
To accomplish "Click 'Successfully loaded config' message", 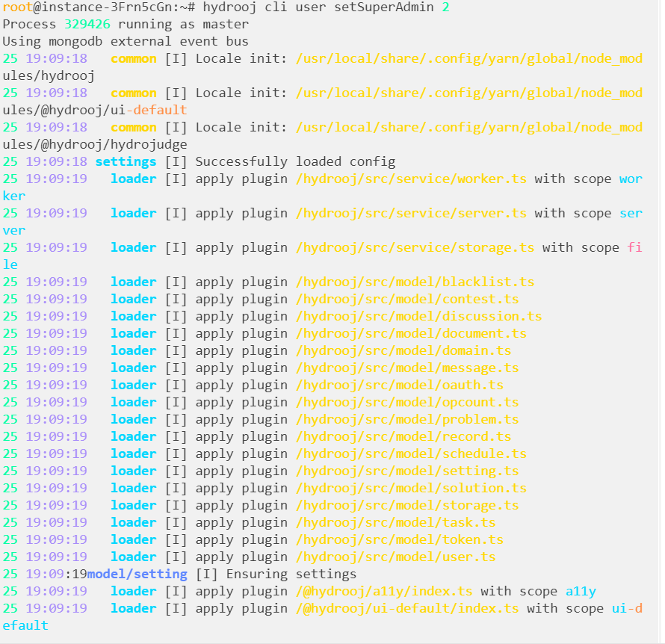I will click(295, 162).
